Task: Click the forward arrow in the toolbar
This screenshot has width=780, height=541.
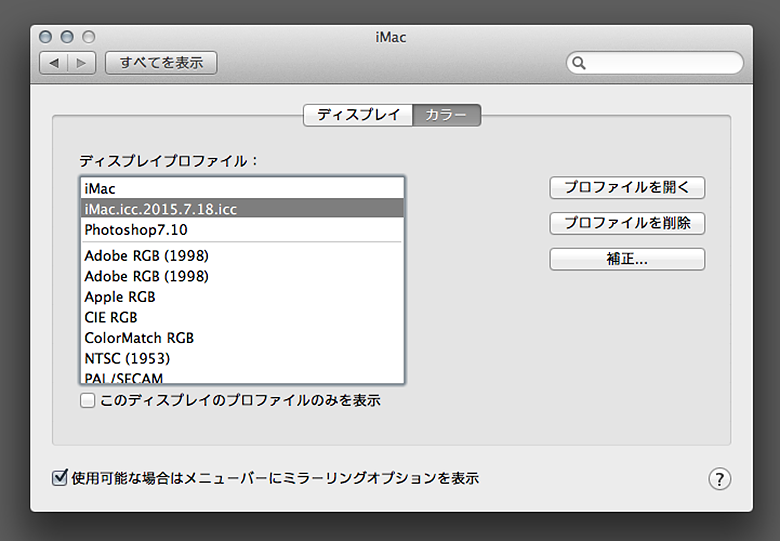Action: tap(82, 63)
